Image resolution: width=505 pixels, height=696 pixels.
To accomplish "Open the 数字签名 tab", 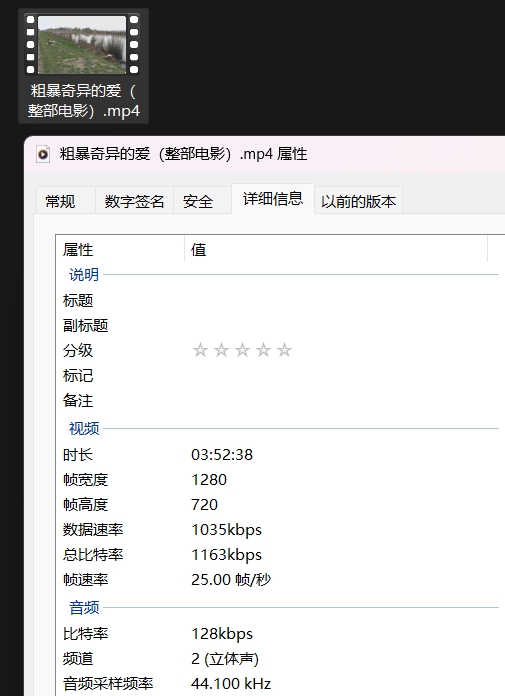I will (134, 201).
